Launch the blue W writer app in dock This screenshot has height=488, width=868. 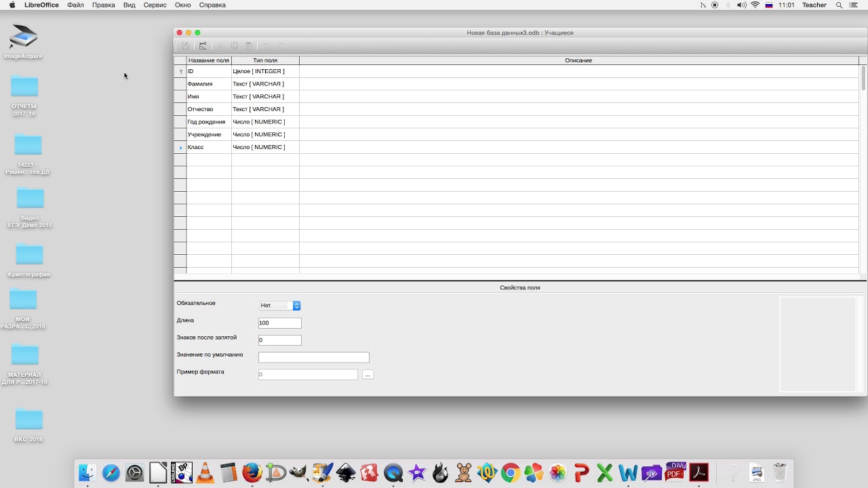click(x=628, y=472)
